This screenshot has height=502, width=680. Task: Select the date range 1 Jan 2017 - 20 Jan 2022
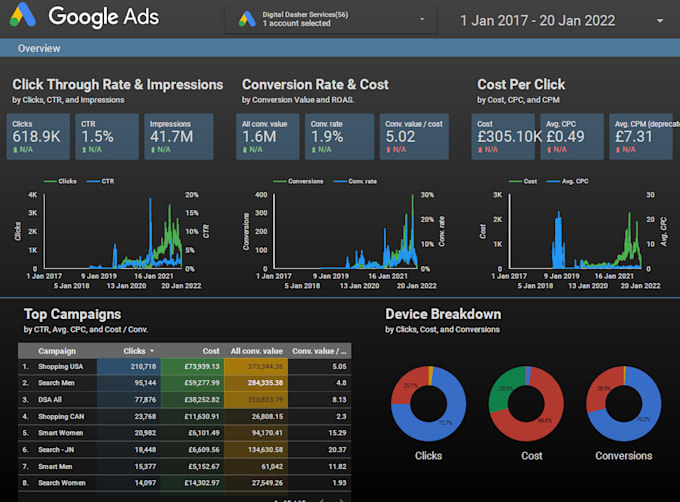[x=537, y=20]
